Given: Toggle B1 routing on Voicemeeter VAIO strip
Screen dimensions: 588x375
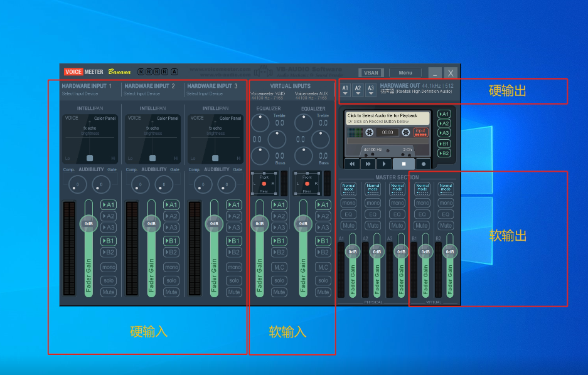Looking at the screenshot, I should [279, 241].
